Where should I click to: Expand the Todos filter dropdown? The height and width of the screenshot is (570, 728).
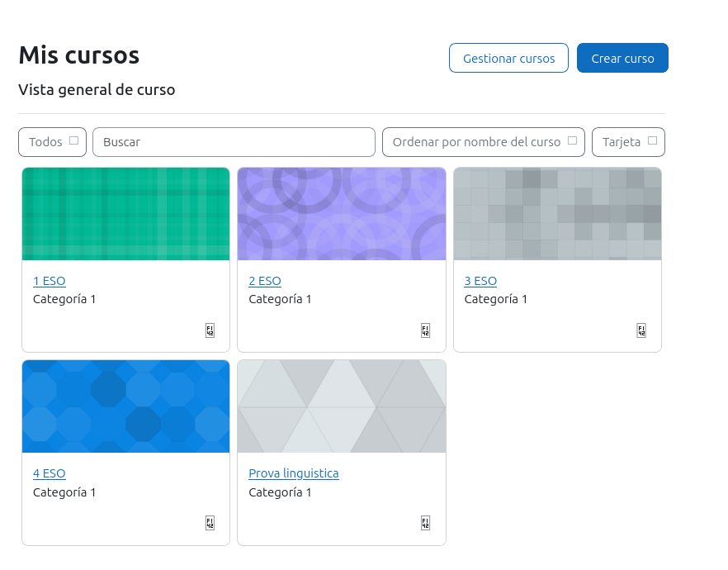52,142
